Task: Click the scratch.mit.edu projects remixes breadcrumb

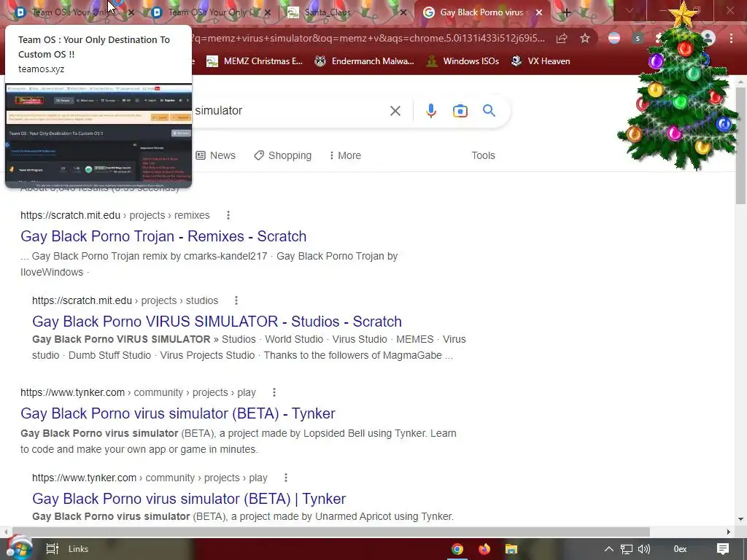Action: (115, 215)
